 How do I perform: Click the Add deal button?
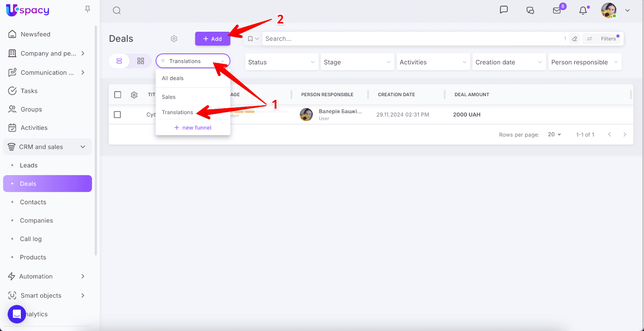[213, 39]
